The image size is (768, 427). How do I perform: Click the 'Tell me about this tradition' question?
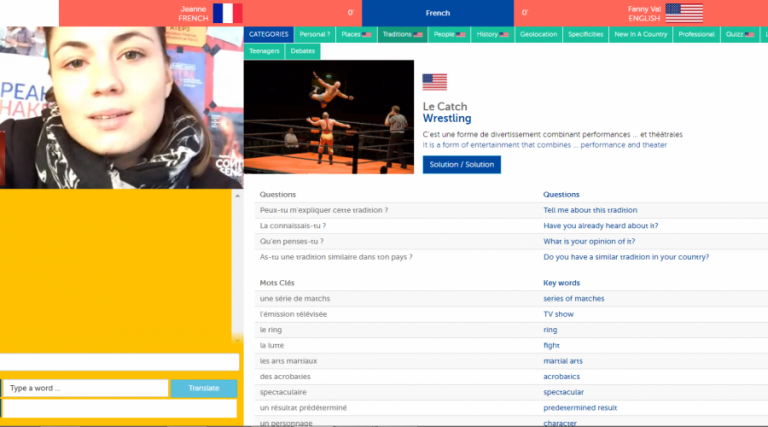pos(590,210)
